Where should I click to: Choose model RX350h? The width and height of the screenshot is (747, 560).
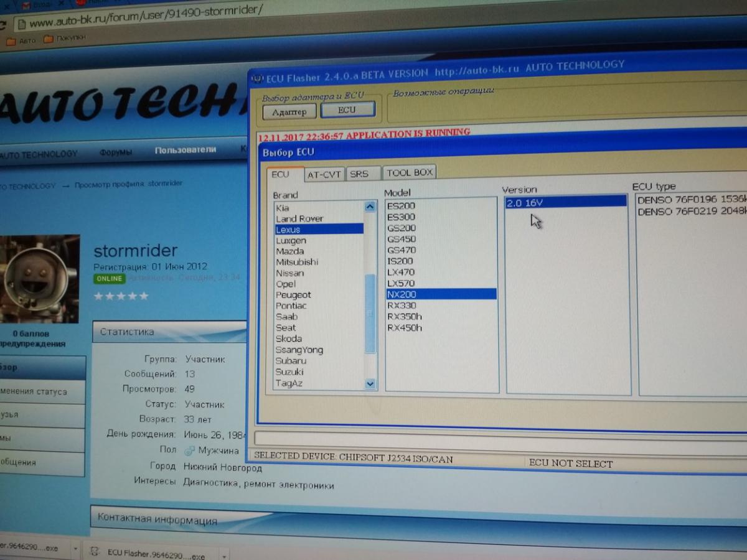pos(404,316)
